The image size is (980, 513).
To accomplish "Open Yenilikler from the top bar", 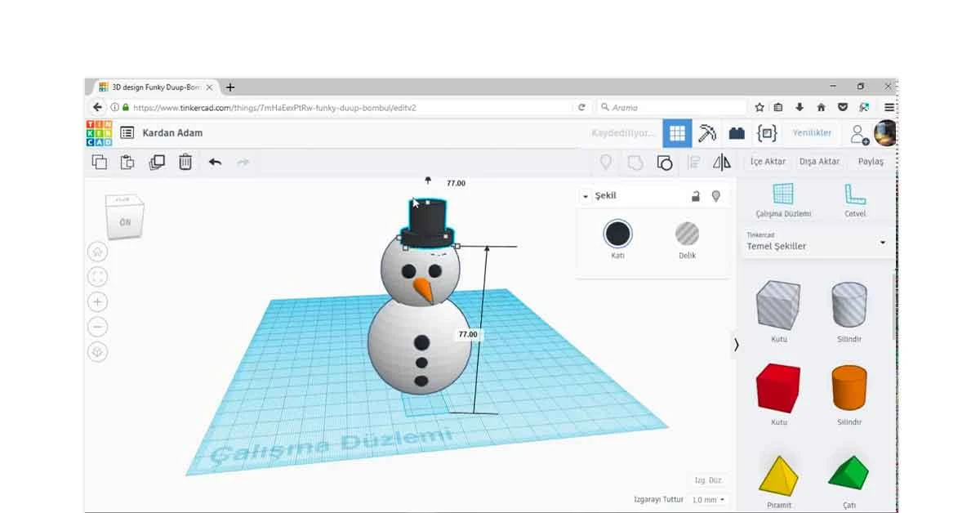I will pos(812,132).
